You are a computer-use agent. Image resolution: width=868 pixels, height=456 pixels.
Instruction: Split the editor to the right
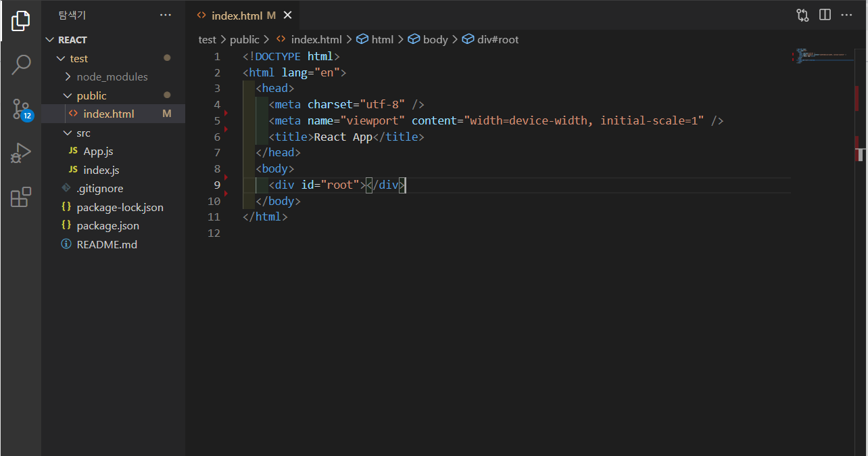tap(825, 15)
